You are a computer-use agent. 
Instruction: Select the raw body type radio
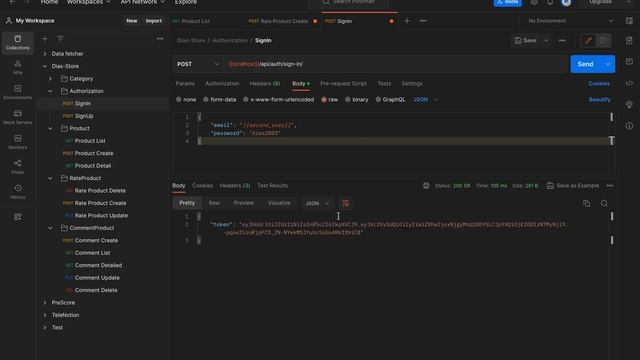coord(324,99)
